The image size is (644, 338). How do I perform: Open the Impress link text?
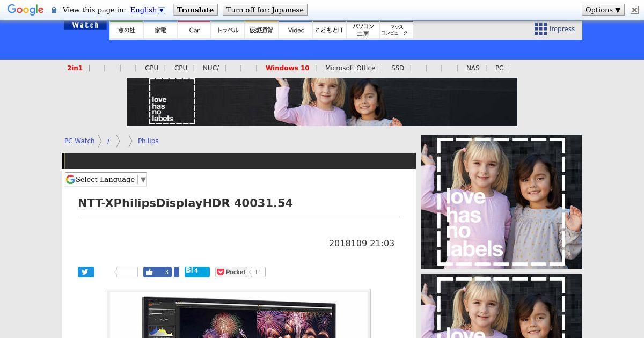coord(562,29)
